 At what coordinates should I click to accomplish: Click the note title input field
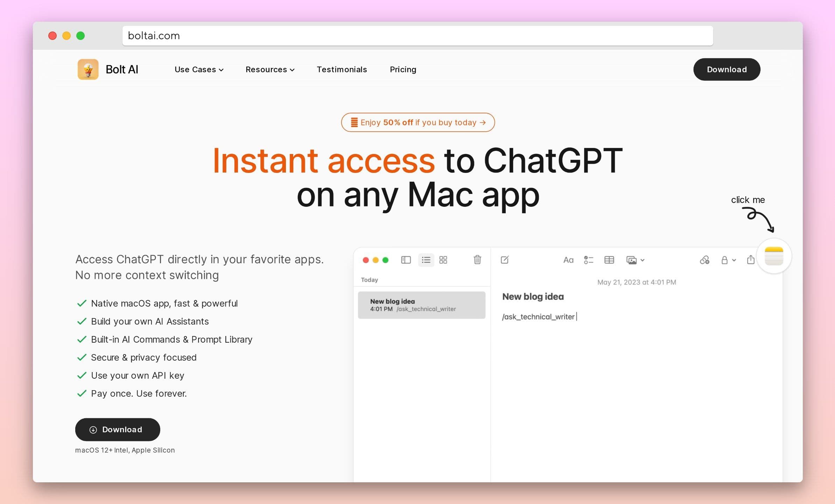tap(533, 296)
